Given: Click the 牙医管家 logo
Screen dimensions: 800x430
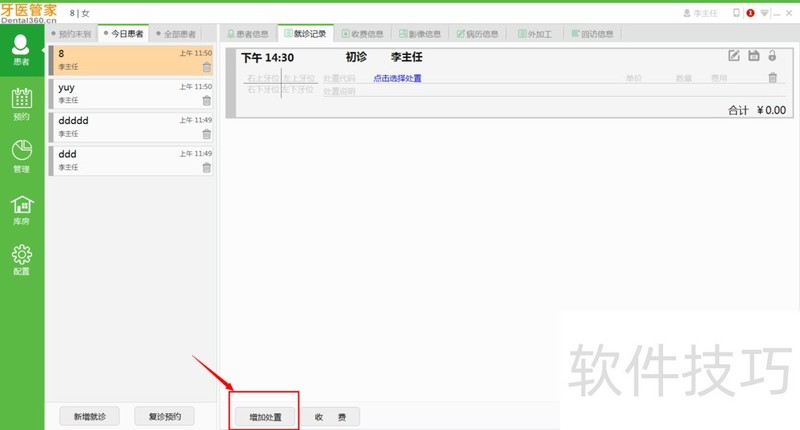Looking at the screenshot, I should click(29, 13).
